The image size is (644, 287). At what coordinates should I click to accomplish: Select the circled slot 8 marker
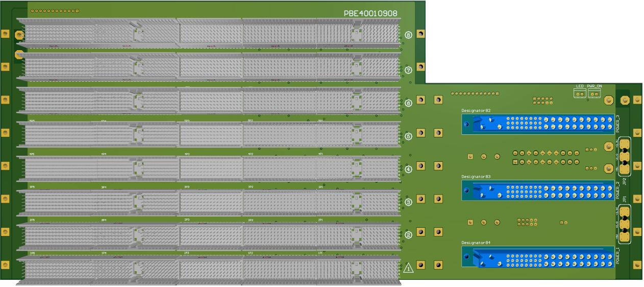pos(408,35)
